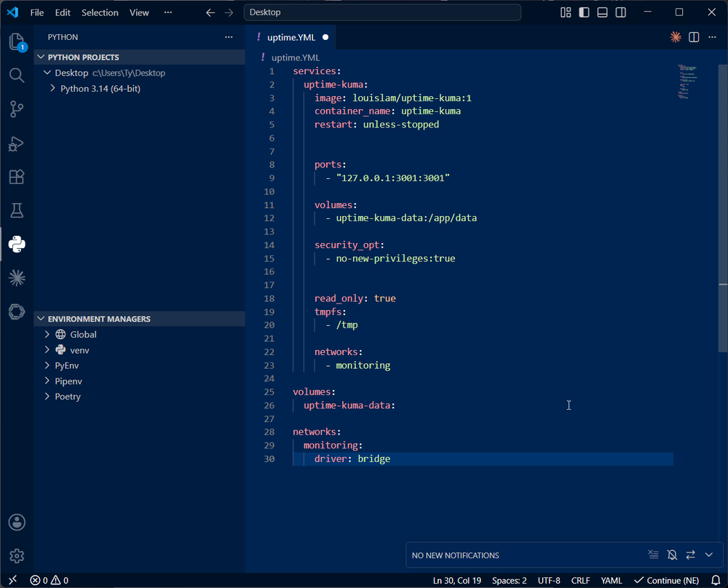Viewport: 728px width, 588px height.
Task: Click line number 14 in the gutter
Action: click(x=269, y=245)
